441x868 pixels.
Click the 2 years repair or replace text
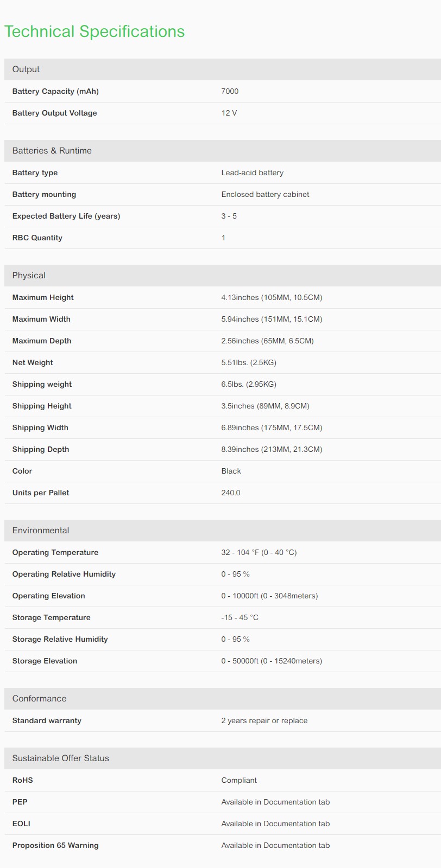pos(264,720)
